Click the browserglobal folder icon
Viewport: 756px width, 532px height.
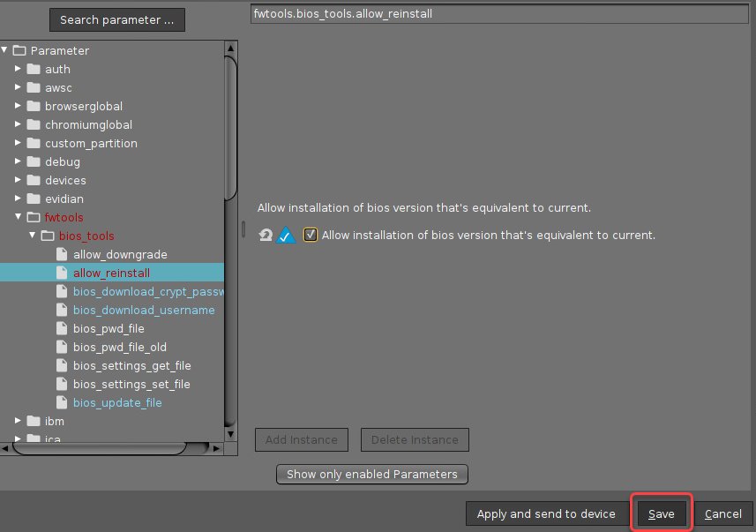(34, 107)
